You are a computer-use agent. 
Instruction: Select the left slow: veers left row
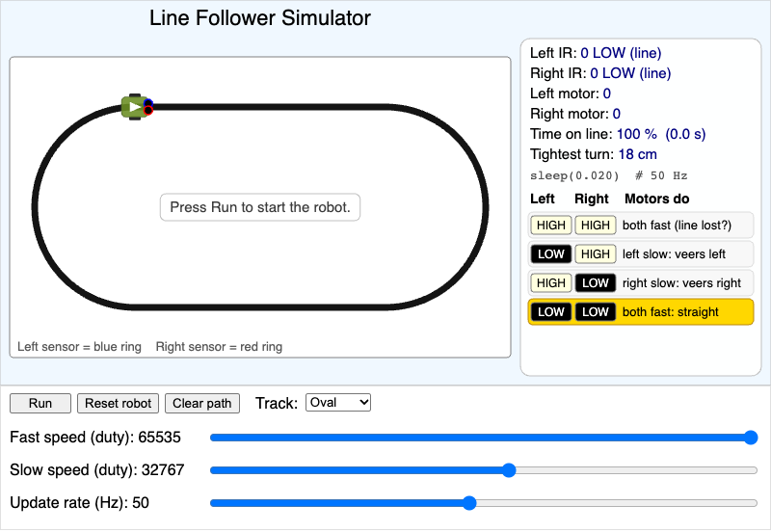(x=641, y=254)
